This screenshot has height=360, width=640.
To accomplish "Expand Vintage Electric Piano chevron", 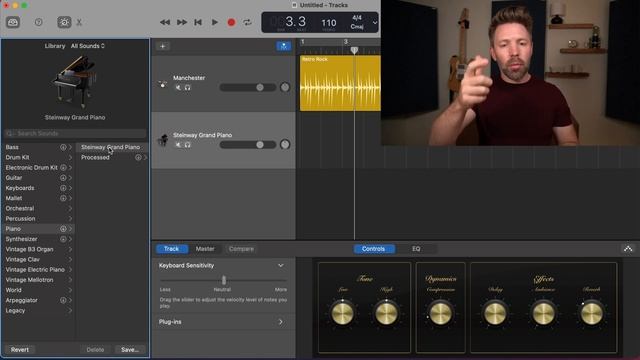I will (70, 269).
